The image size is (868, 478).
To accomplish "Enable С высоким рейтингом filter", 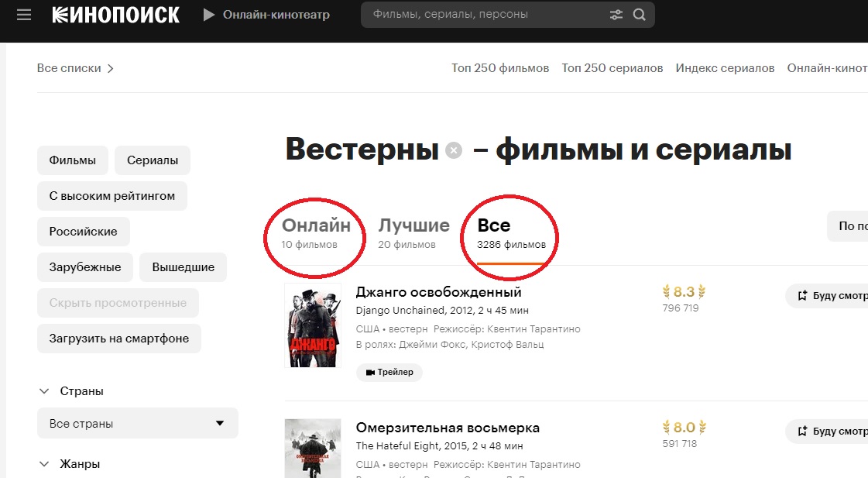I will point(112,195).
